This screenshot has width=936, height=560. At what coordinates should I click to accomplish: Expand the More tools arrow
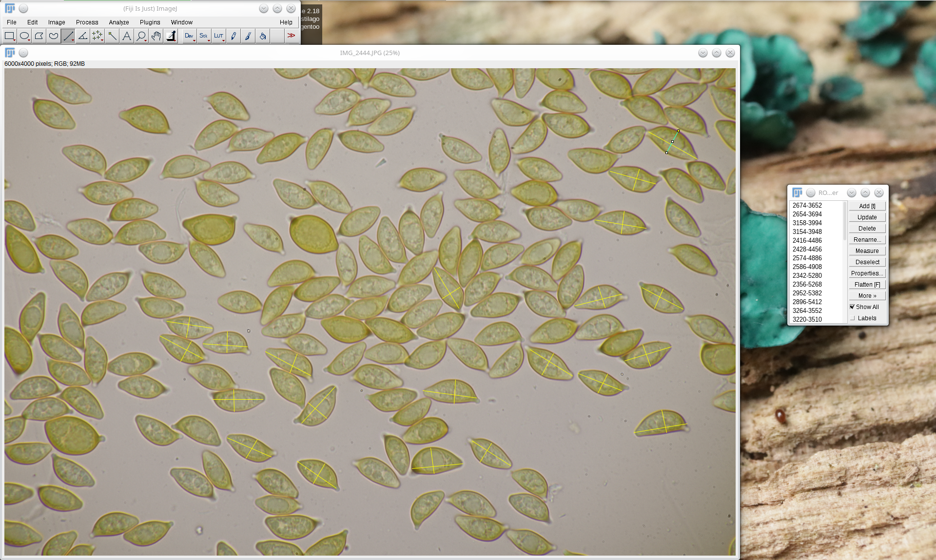(x=291, y=36)
